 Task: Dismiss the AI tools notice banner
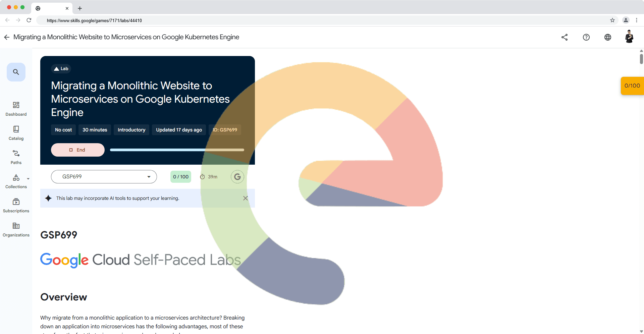pos(246,198)
